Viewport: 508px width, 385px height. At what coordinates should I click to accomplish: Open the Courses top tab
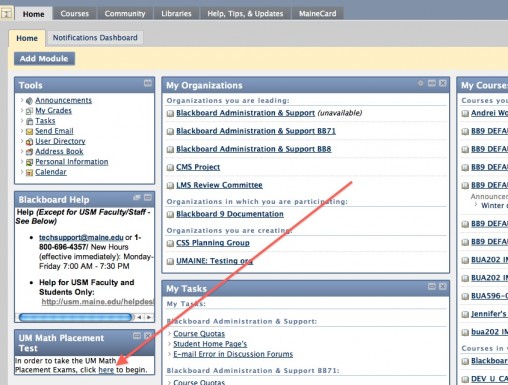click(x=75, y=14)
